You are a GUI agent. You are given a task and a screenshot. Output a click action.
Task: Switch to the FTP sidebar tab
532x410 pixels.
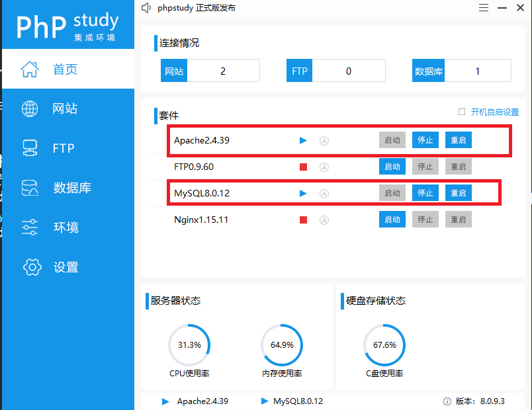(x=68, y=148)
